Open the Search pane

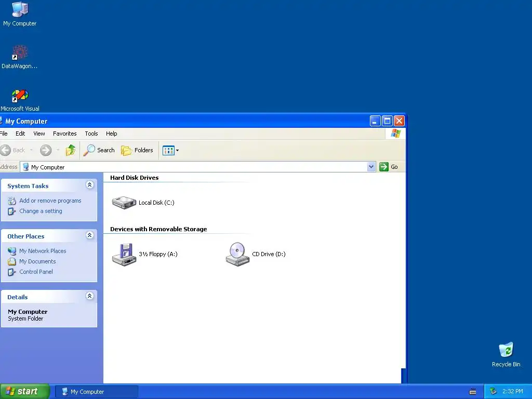[99, 150]
